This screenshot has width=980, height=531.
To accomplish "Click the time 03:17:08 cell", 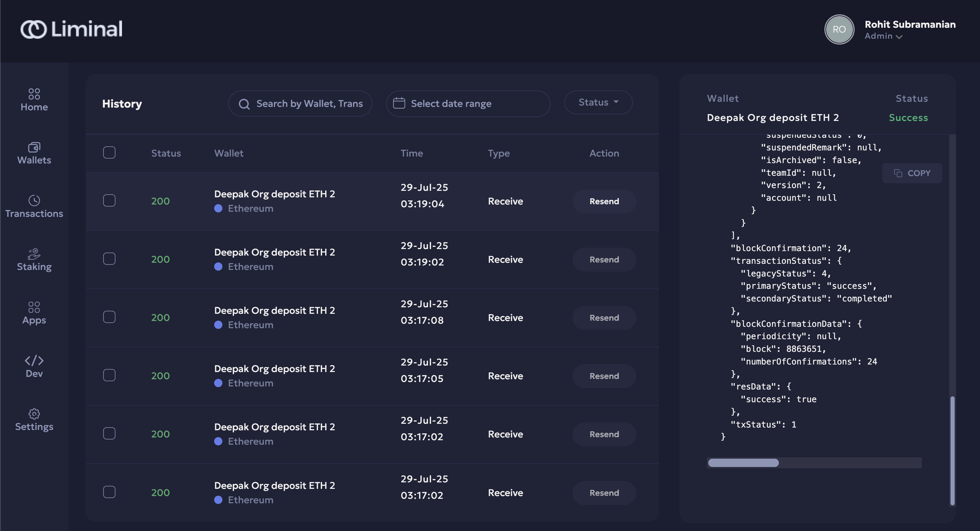I will [422, 320].
